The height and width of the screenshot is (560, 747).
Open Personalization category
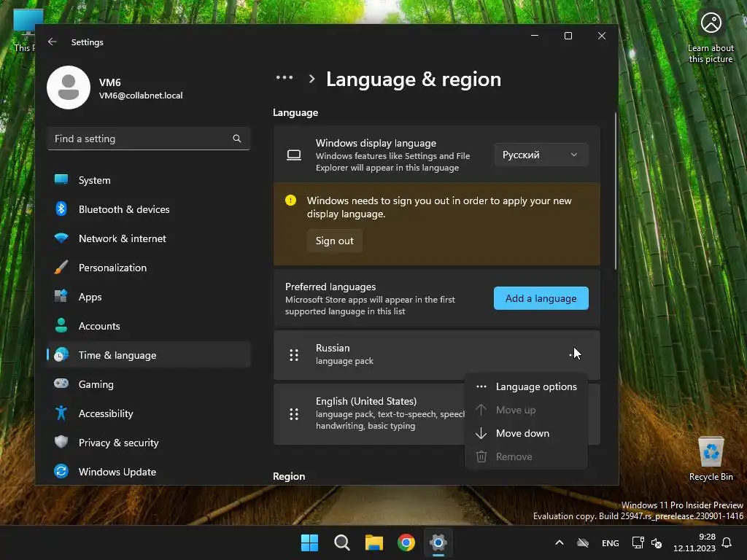[149, 268]
